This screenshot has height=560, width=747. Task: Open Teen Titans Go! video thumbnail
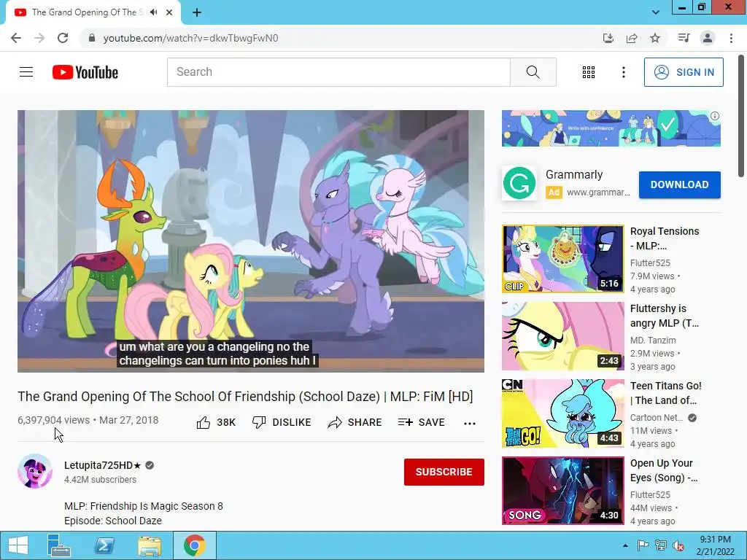(562, 413)
